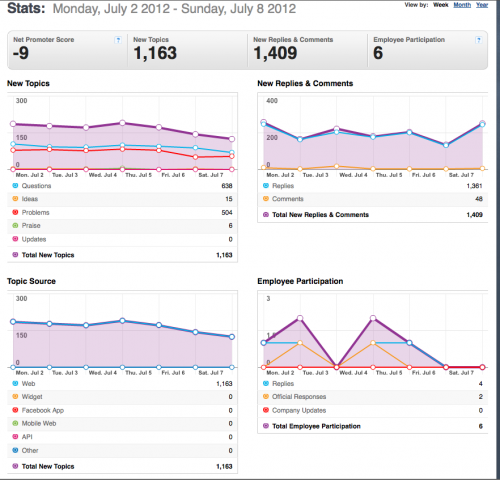The image size is (500, 480).
Task: Click the red Problems legend marker
Action: coord(15,212)
